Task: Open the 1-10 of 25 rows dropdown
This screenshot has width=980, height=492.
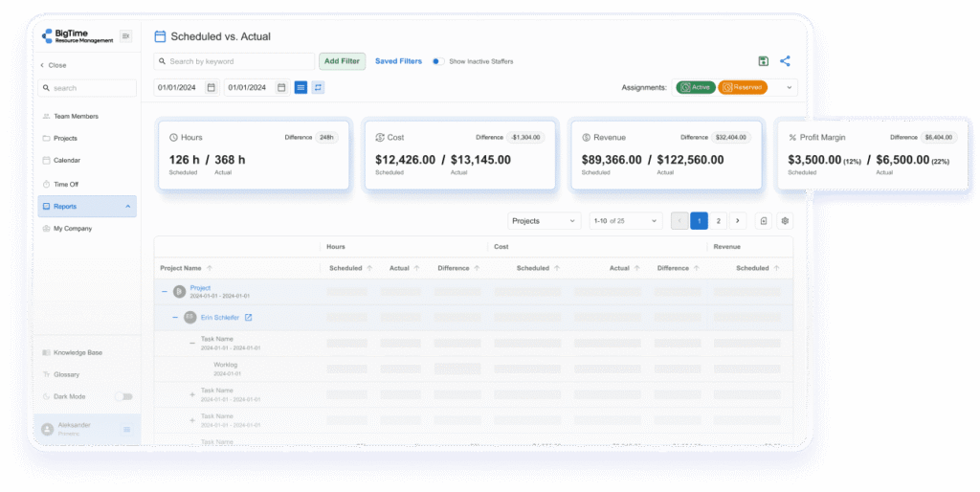Action: click(x=625, y=221)
